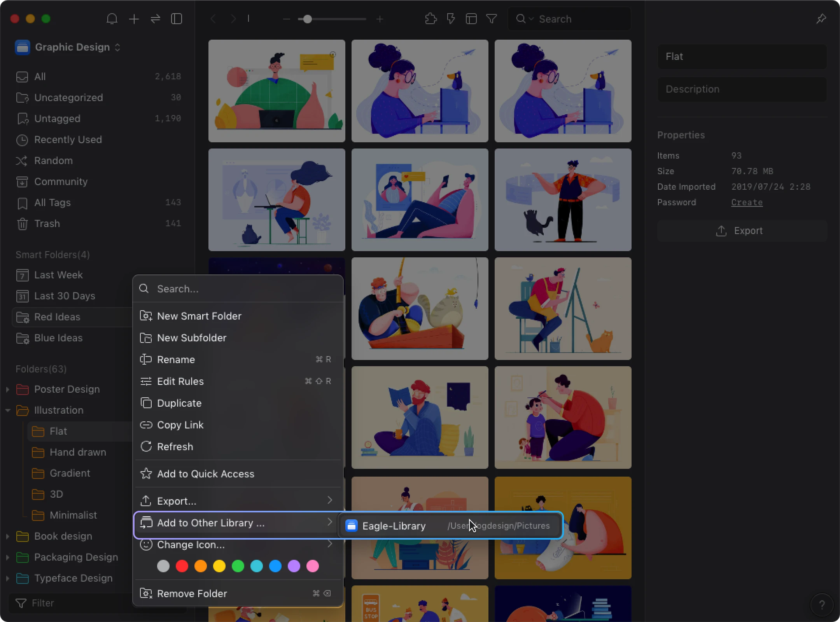The width and height of the screenshot is (840, 622).
Task: Choose Add to Quick Access
Action: (238, 474)
